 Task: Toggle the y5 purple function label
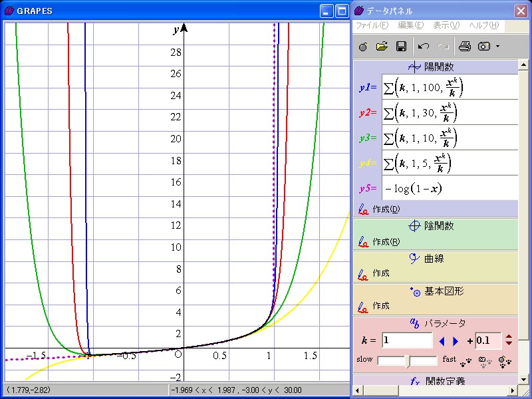367,188
